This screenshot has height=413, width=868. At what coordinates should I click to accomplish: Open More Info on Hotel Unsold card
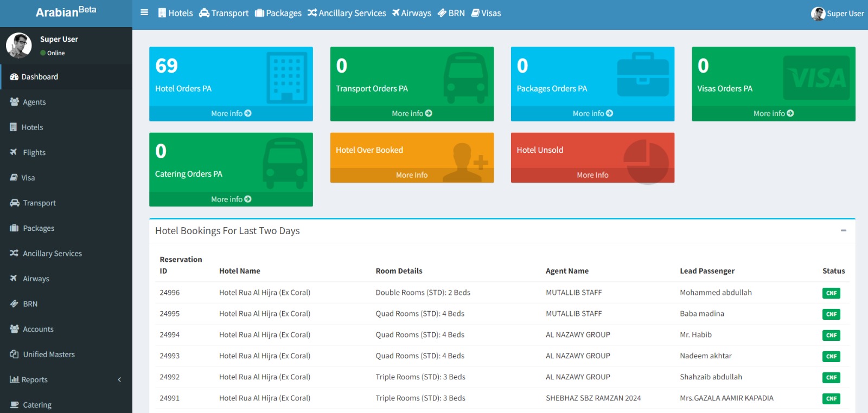click(x=592, y=175)
